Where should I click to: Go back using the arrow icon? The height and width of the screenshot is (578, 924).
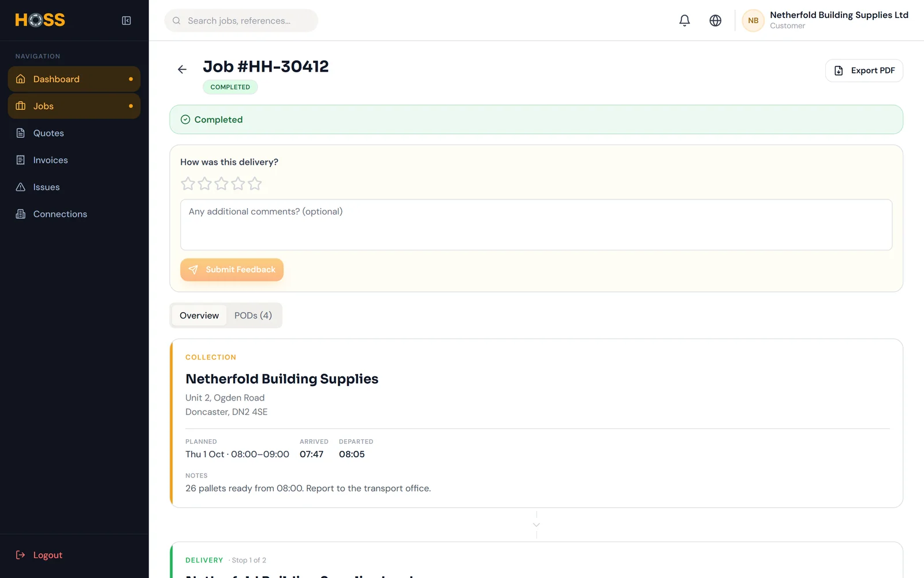coord(182,69)
